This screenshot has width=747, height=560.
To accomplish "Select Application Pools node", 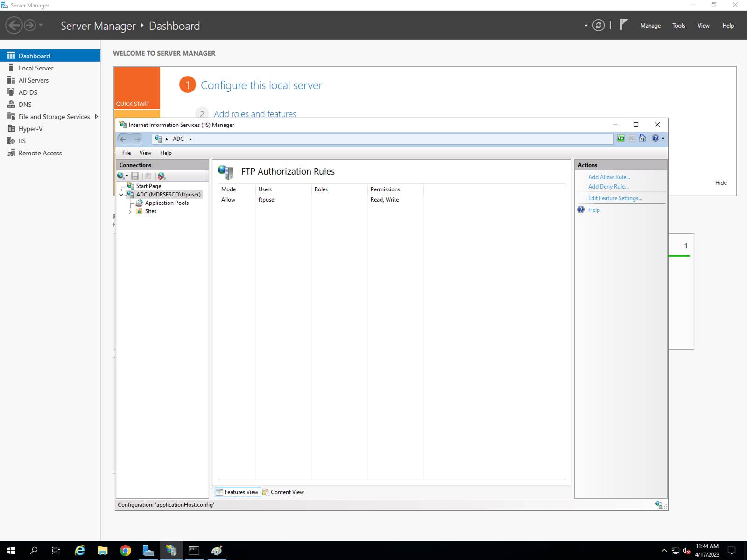I will (x=167, y=203).
